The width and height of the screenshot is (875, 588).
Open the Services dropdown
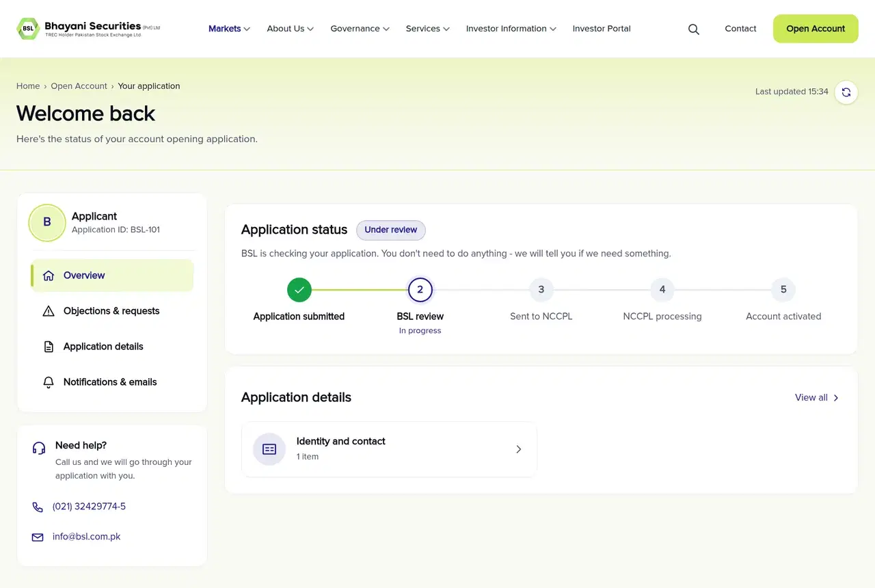point(428,29)
